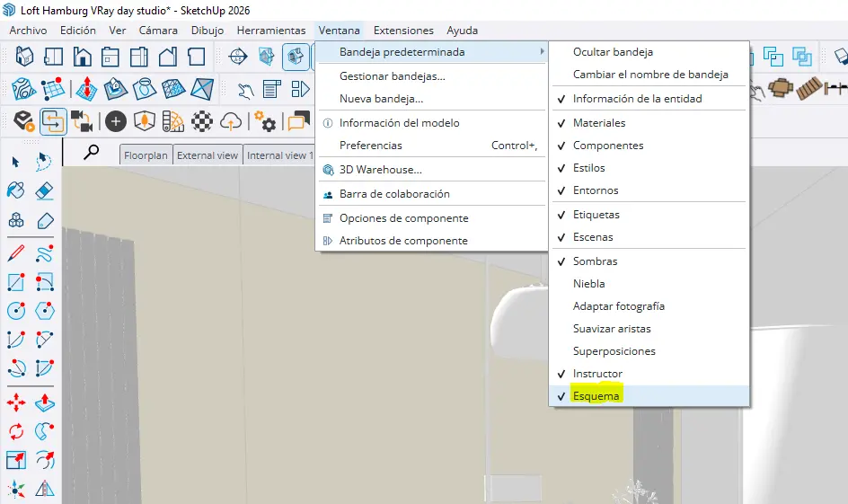This screenshot has width=848, height=504.
Task: Select Cambiar el nombre de bandeja
Action: (x=649, y=75)
